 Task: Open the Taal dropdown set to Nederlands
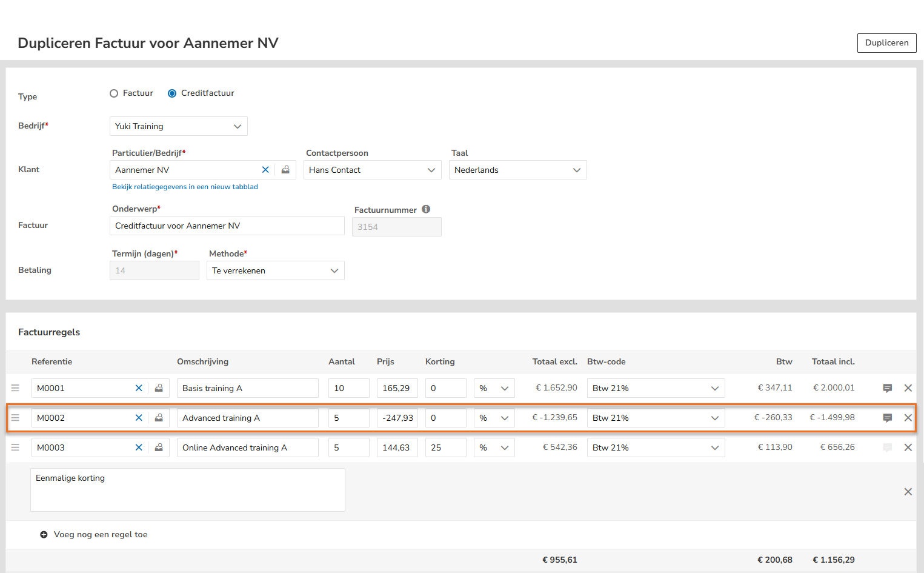[x=518, y=170]
